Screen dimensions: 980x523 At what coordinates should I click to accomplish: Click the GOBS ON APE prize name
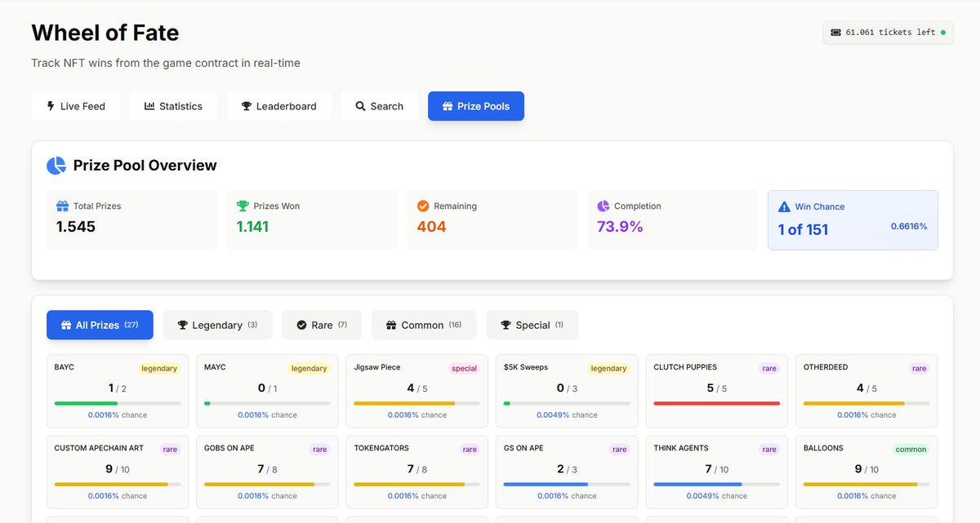tap(229, 448)
